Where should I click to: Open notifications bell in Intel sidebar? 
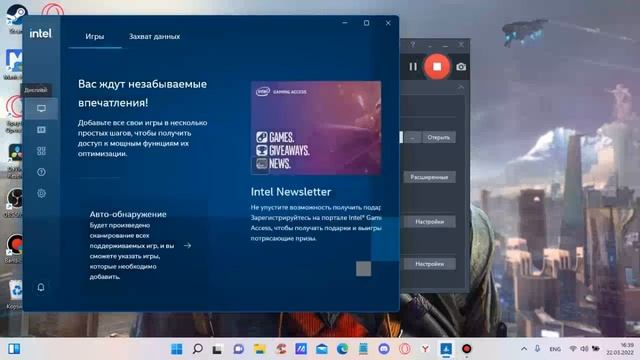(41, 287)
